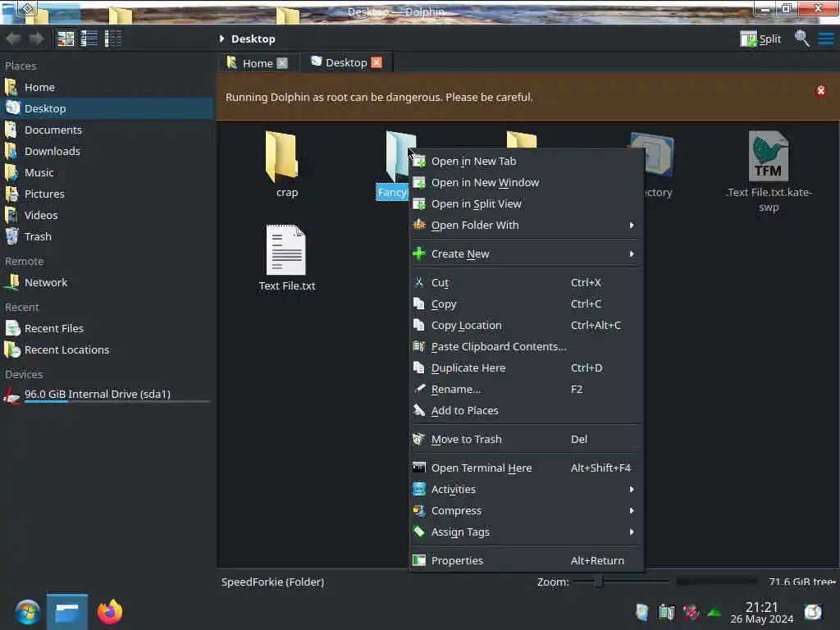Open Recent Files entry
The image size is (840, 630).
click(x=107, y=328)
